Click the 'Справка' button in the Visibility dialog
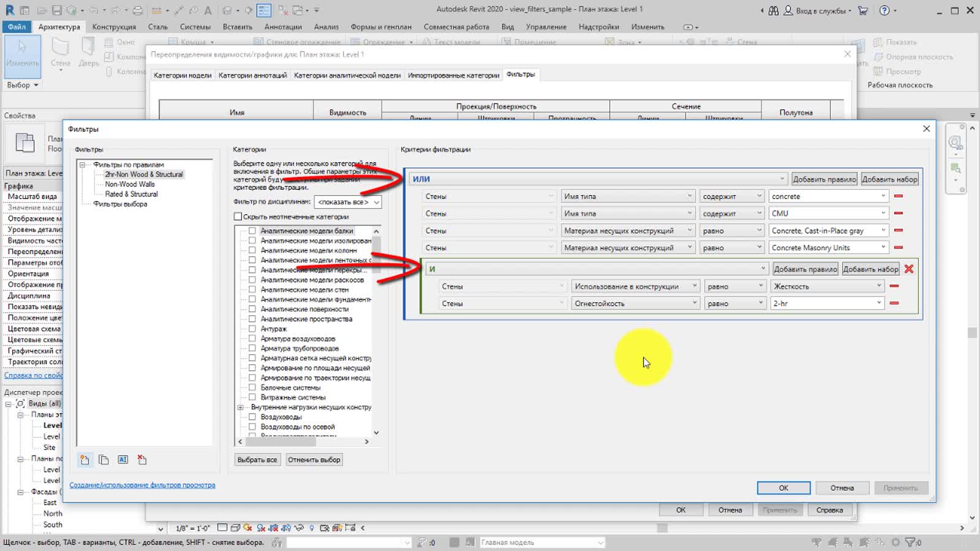980x551 pixels. click(x=829, y=510)
